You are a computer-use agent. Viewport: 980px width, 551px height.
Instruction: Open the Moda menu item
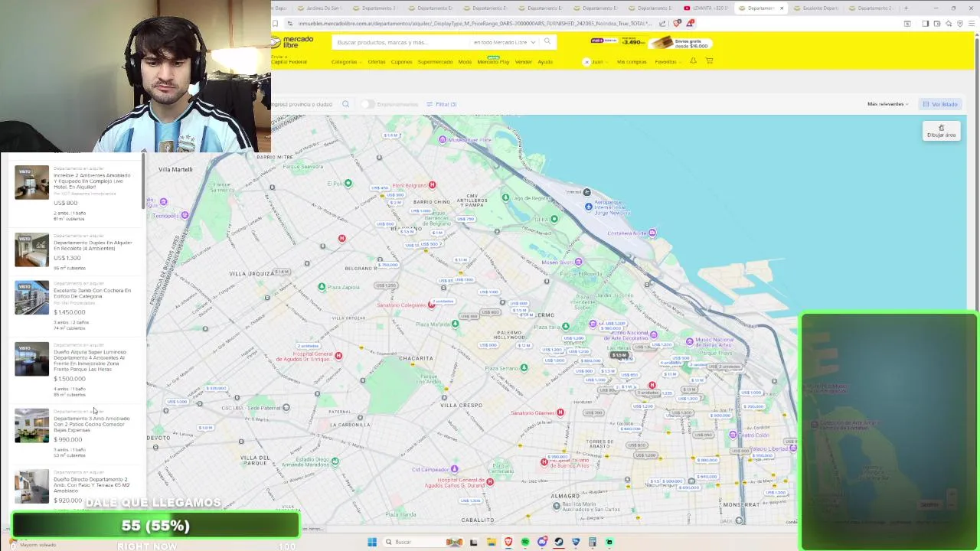pos(465,62)
